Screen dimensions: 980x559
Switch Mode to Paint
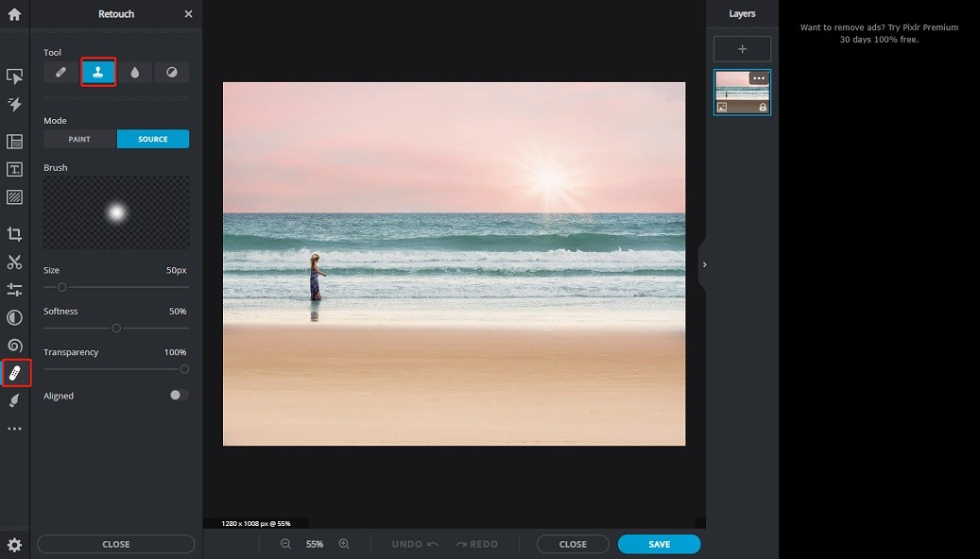pos(78,139)
